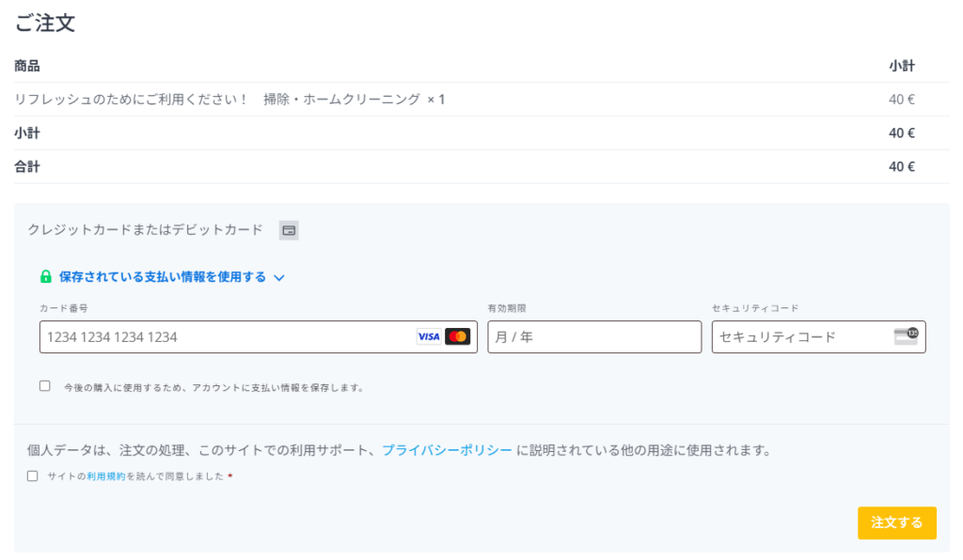Click the 小計 row label on the left
The height and width of the screenshot is (560, 963).
pyautogui.click(x=27, y=133)
